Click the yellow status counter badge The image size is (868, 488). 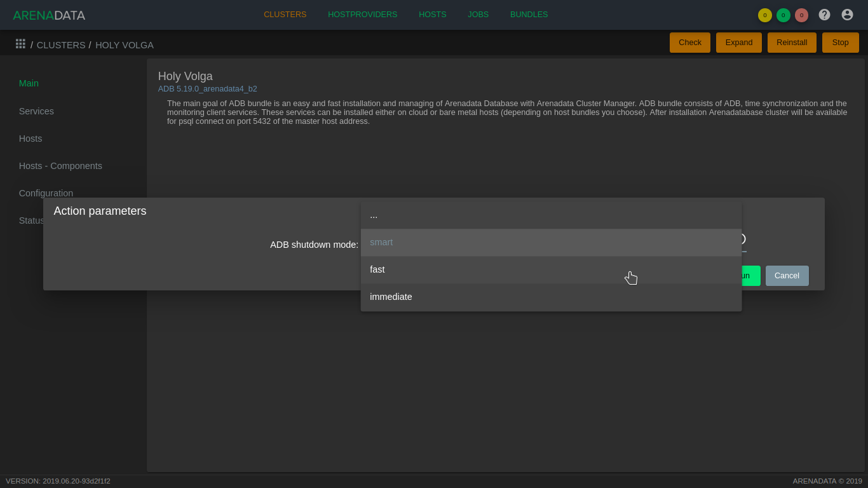click(x=765, y=15)
